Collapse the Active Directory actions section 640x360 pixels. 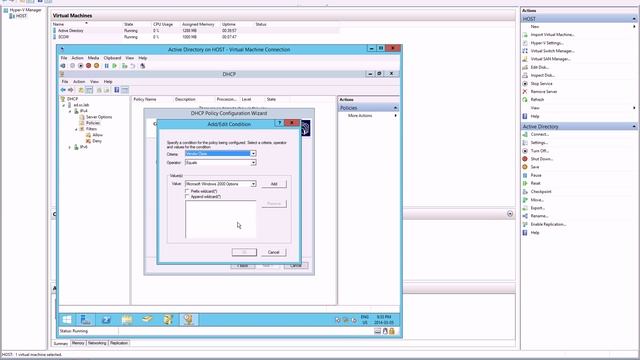(634, 127)
